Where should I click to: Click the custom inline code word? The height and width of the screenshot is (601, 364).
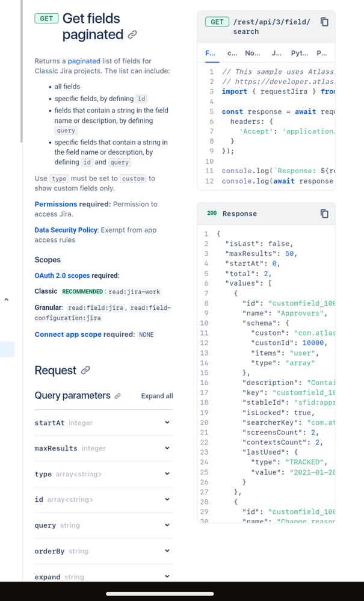(x=134, y=179)
